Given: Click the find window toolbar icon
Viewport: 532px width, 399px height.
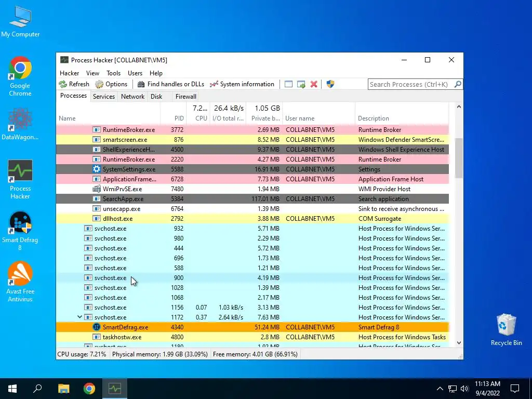Looking at the screenshot, I should [288, 84].
